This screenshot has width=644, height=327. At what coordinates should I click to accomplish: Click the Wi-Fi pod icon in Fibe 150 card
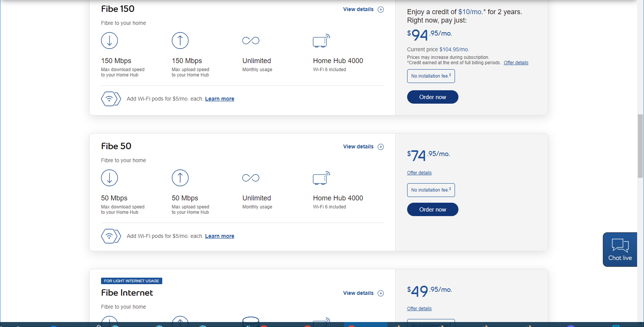click(111, 99)
